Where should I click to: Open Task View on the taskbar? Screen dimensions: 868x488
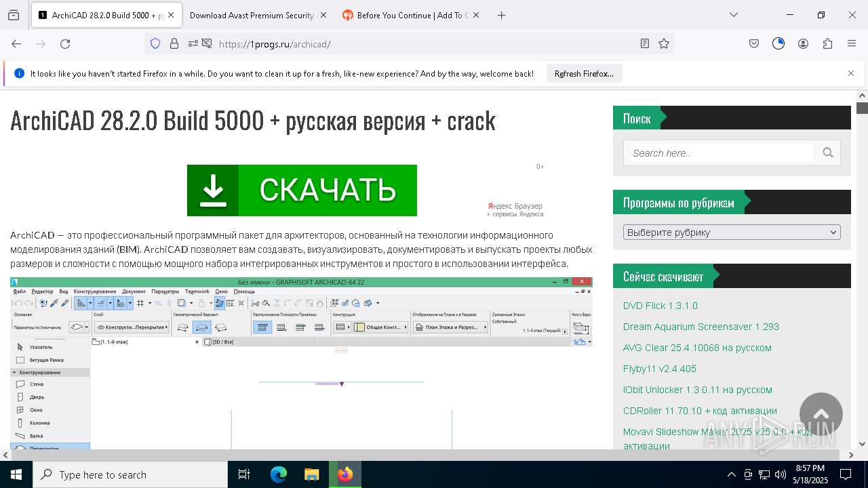pyautogui.click(x=244, y=474)
